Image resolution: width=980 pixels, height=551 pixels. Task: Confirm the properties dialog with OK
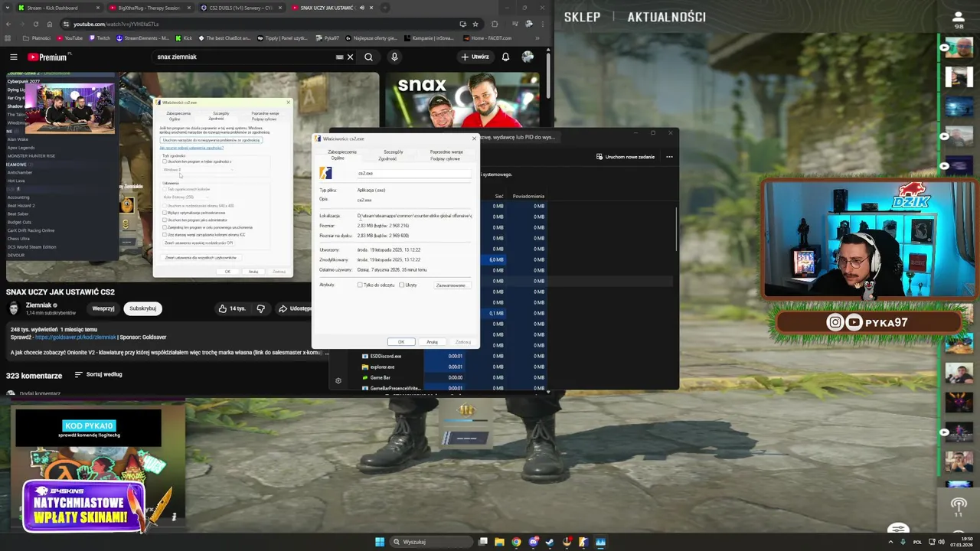coord(401,342)
